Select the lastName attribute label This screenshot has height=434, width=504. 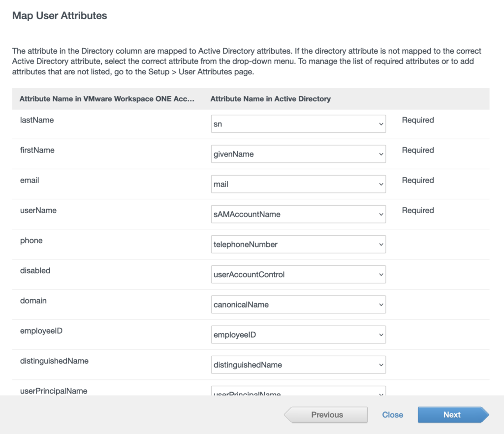point(37,120)
